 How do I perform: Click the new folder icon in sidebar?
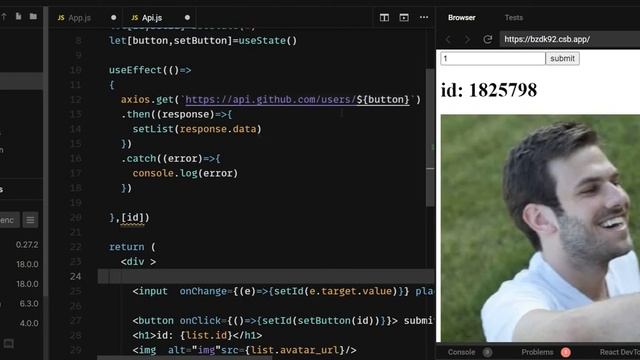coord(33,16)
